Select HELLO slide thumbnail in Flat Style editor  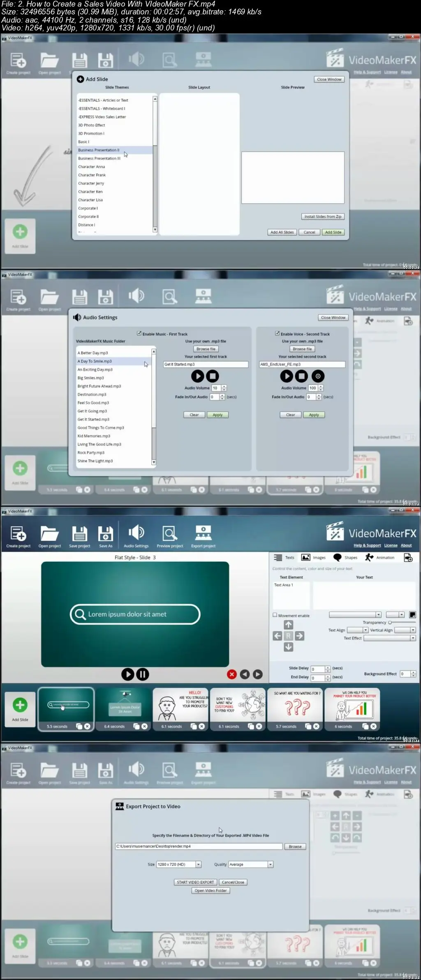[x=180, y=709]
